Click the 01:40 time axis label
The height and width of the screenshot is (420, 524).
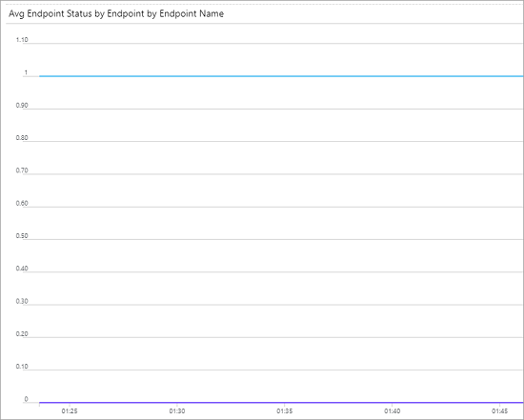click(x=393, y=411)
